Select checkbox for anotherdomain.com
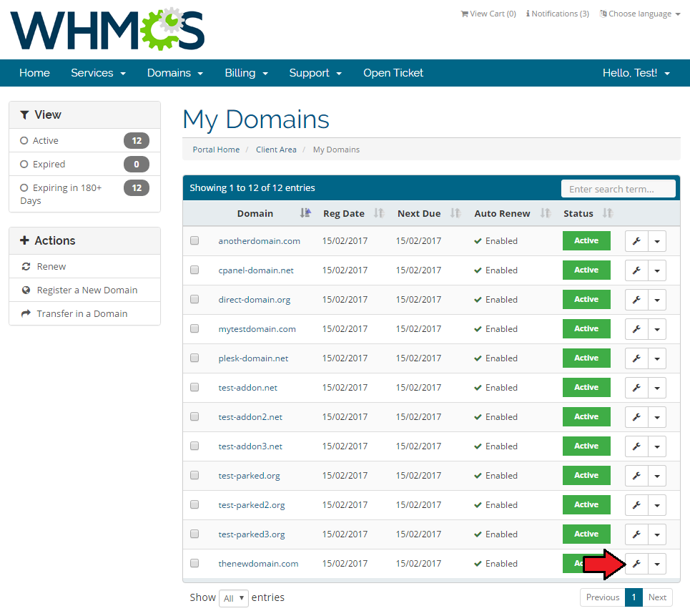This screenshot has height=616, width=690. [194, 240]
